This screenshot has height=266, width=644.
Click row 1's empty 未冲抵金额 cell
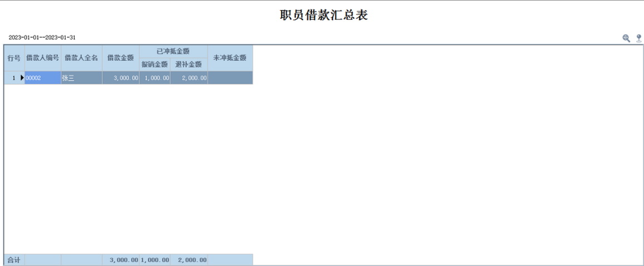tap(230, 78)
